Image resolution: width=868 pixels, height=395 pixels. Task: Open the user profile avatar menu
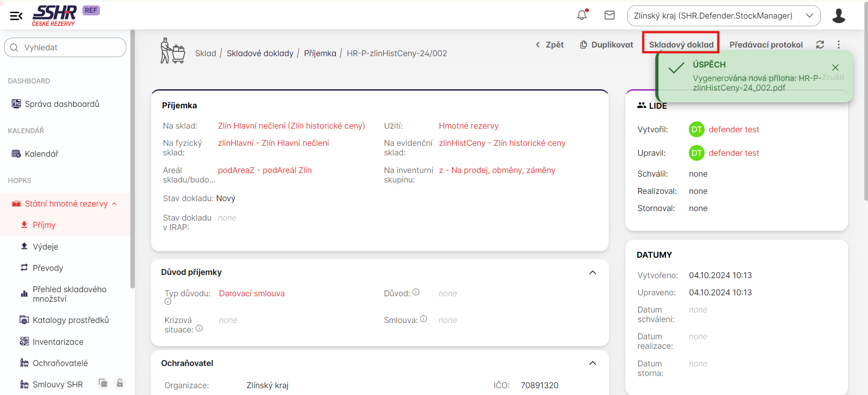pyautogui.click(x=839, y=16)
